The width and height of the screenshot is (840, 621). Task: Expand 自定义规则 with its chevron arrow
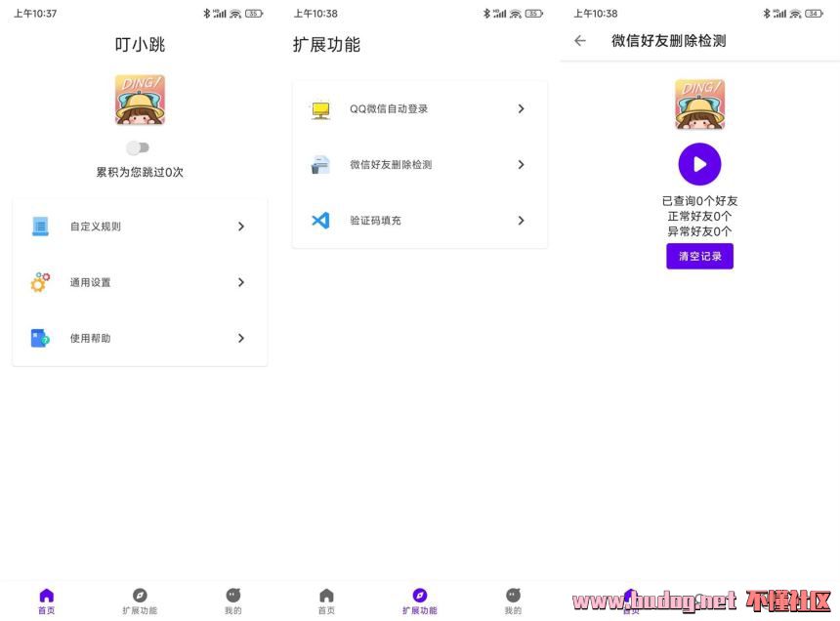coord(241,227)
